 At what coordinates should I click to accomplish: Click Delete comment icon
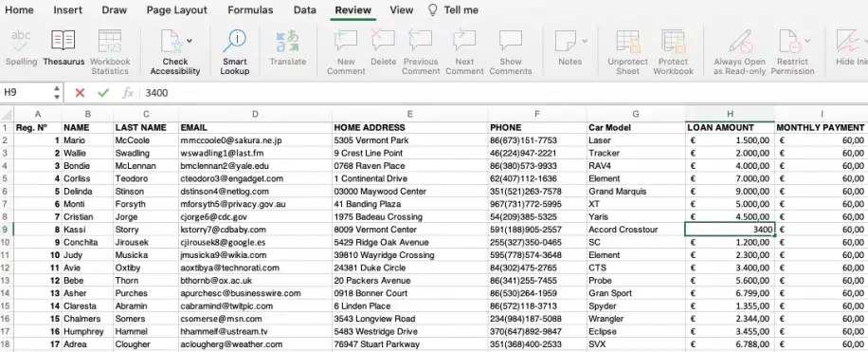click(383, 41)
